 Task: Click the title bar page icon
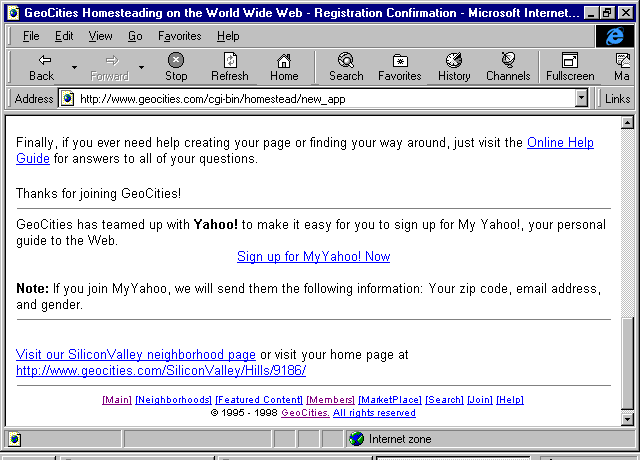pos(13,13)
